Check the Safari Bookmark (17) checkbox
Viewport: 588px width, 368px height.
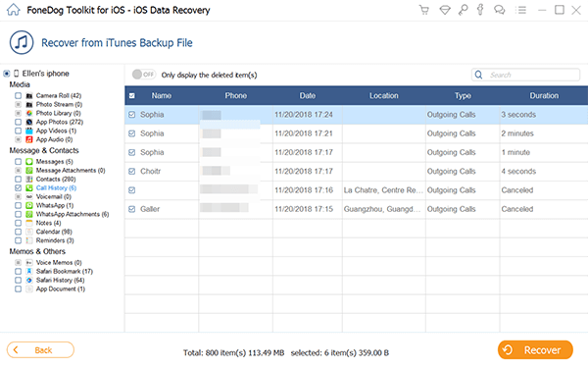pos(18,271)
